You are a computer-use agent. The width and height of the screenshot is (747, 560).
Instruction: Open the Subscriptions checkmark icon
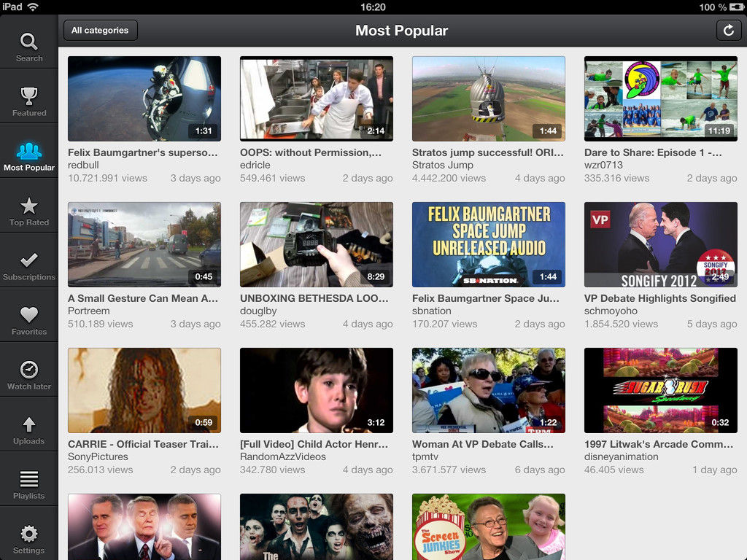coord(29,260)
